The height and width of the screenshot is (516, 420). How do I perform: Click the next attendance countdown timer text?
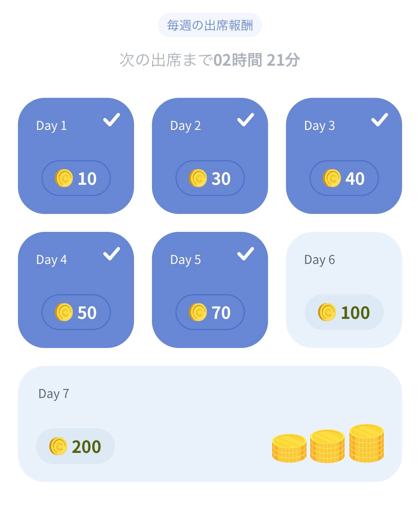click(x=210, y=60)
